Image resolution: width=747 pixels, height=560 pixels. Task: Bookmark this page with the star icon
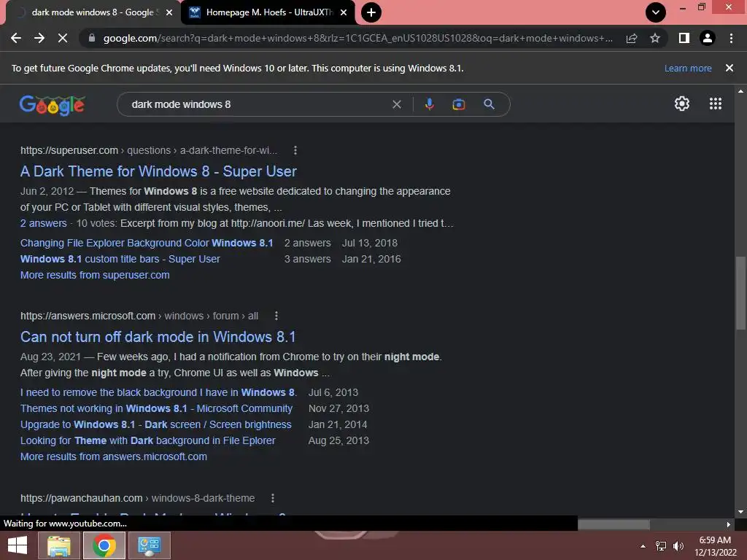point(655,38)
